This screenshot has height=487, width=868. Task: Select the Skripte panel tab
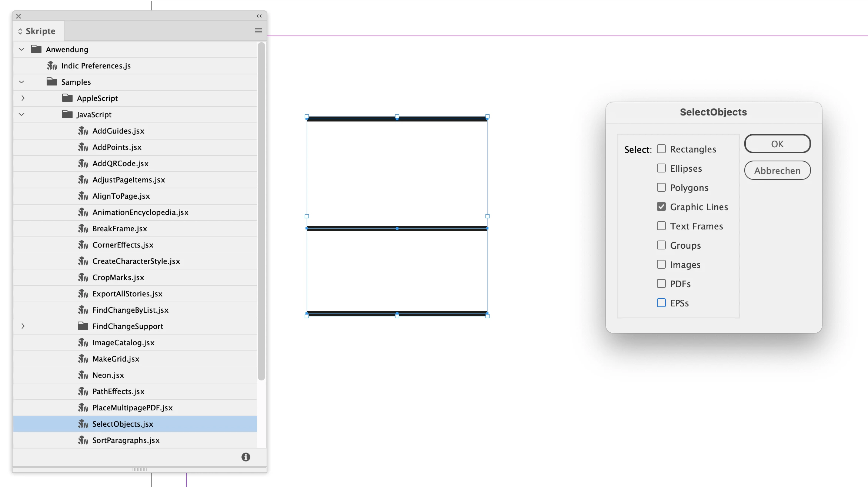click(x=37, y=31)
